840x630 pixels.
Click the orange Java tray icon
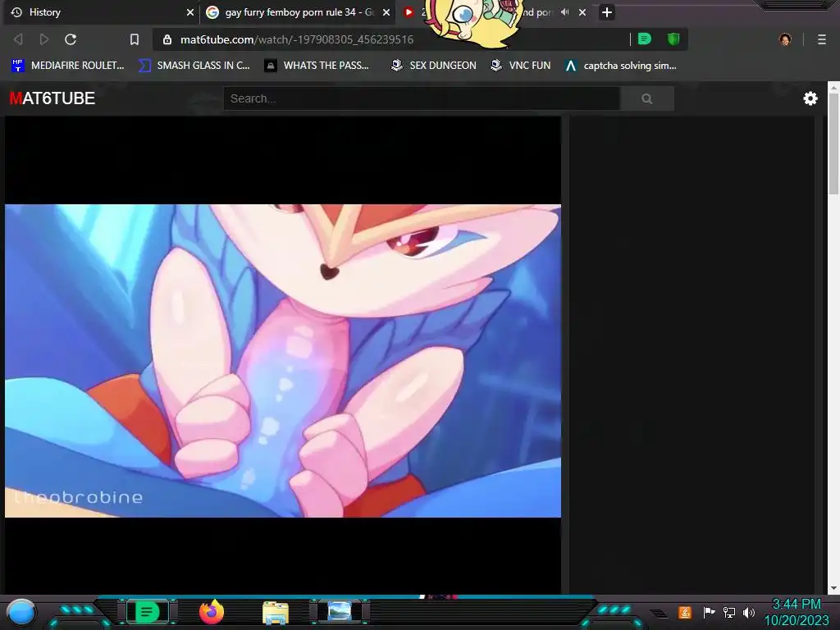pyautogui.click(x=685, y=612)
